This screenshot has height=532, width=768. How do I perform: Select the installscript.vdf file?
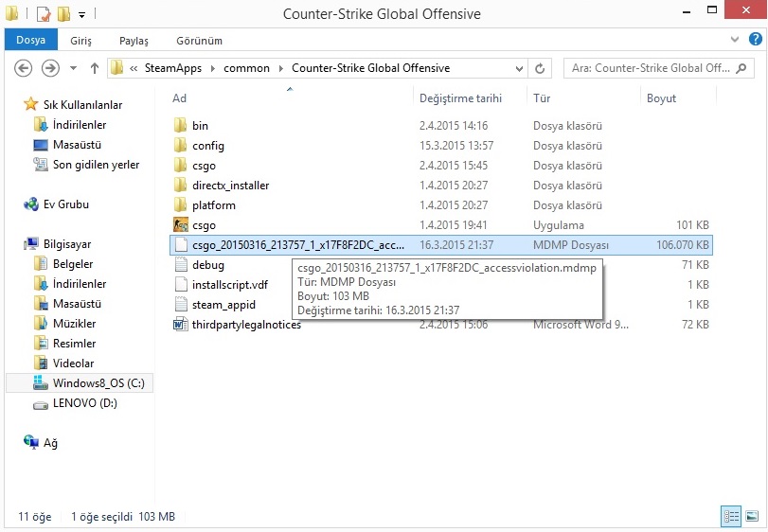[x=230, y=285]
